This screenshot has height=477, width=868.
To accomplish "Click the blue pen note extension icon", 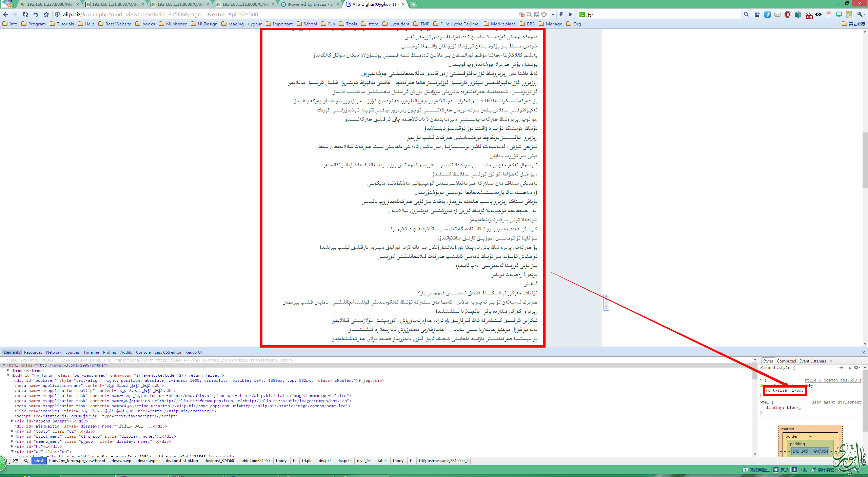I will click(767, 15).
